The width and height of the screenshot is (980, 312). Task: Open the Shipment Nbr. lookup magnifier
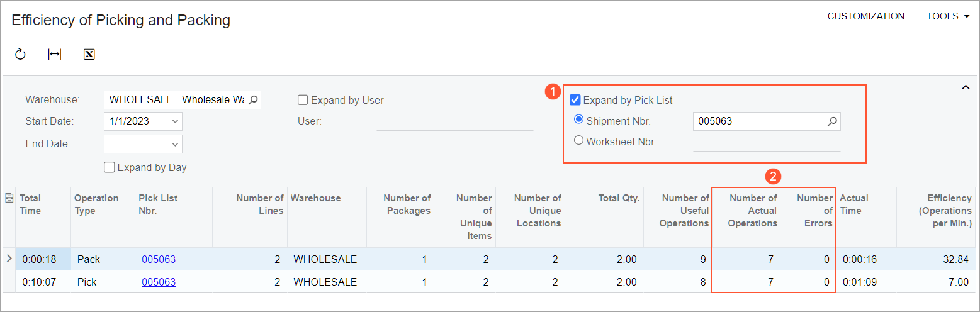coord(832,121)
